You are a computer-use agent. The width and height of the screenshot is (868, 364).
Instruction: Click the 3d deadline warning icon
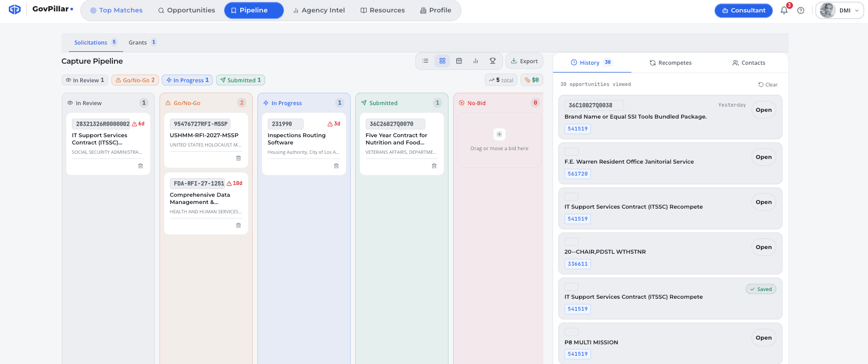tap(330, 124)
